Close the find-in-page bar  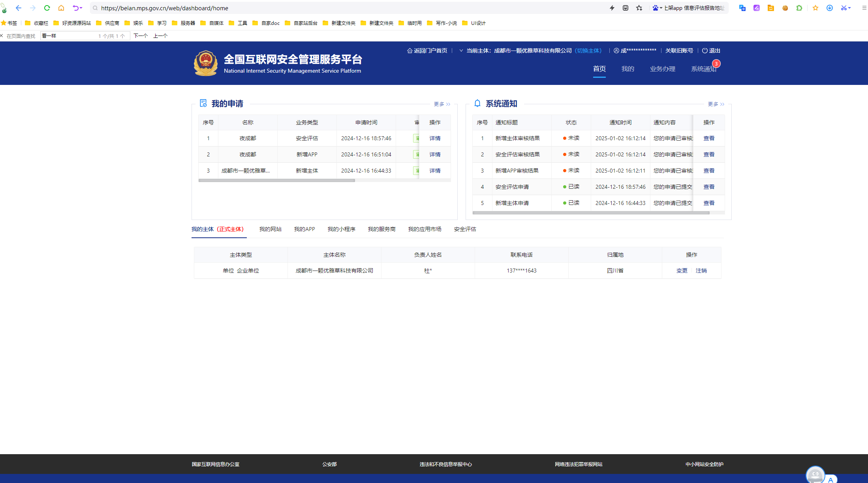[2, 36]
